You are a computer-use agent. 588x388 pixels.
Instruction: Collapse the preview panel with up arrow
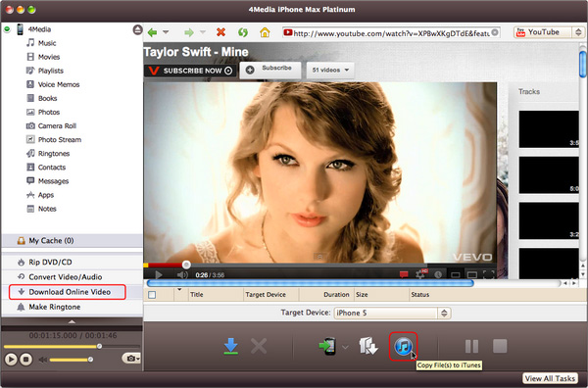tap(72, 321)
